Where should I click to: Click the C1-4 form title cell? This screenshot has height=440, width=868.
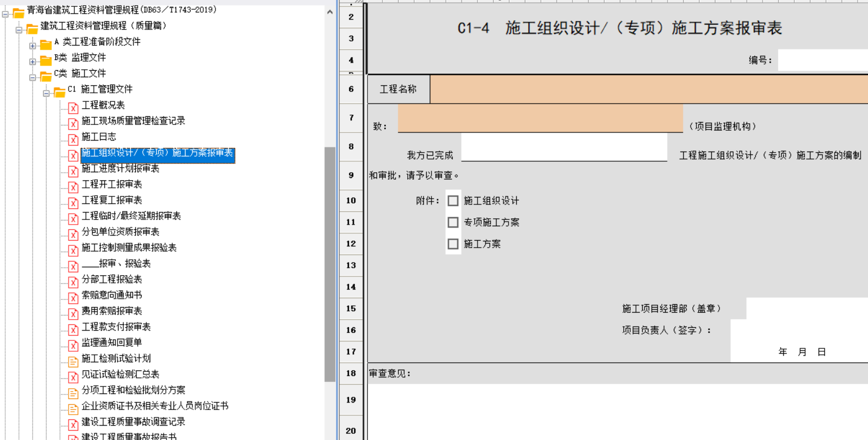point(619,28)
